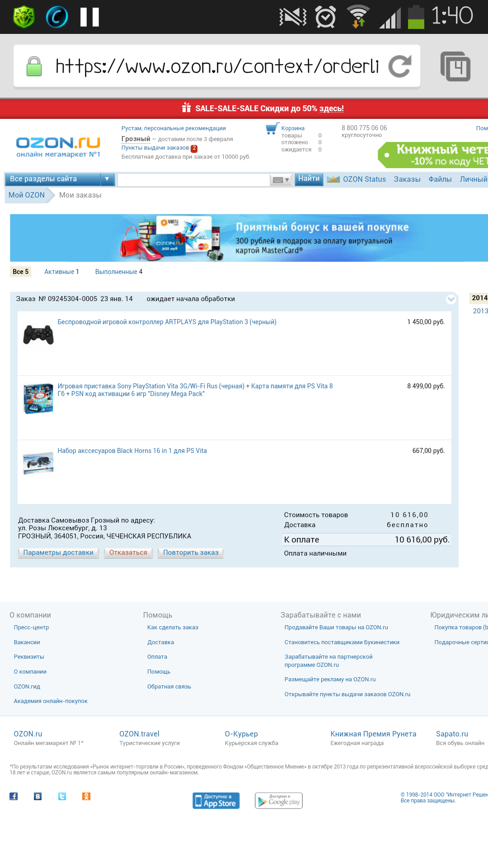This screenshot has width=488, height=868.
Task: Collapse the order 09245304-0005 details
Action: pos(450,299)
